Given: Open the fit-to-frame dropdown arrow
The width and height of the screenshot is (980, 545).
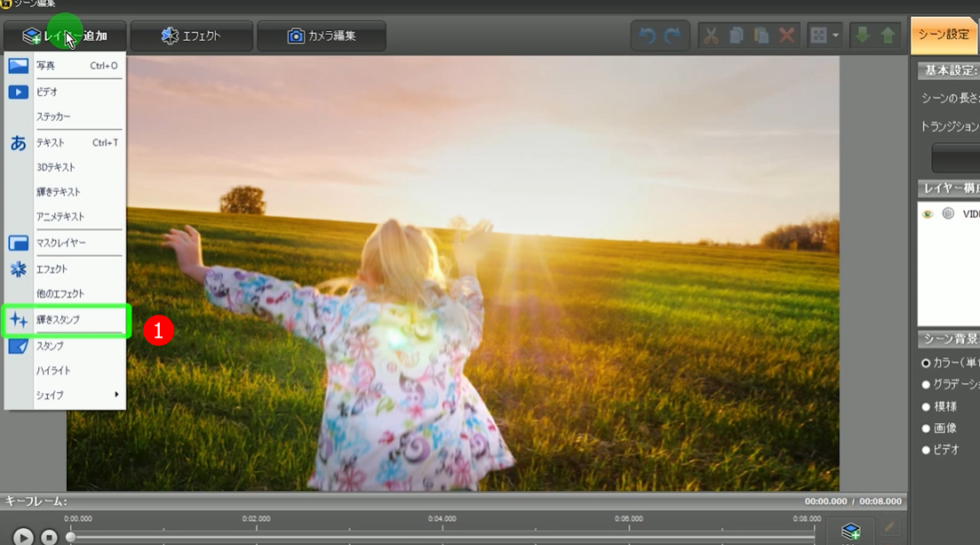Looking at the screenshot, I should (836, 36).
